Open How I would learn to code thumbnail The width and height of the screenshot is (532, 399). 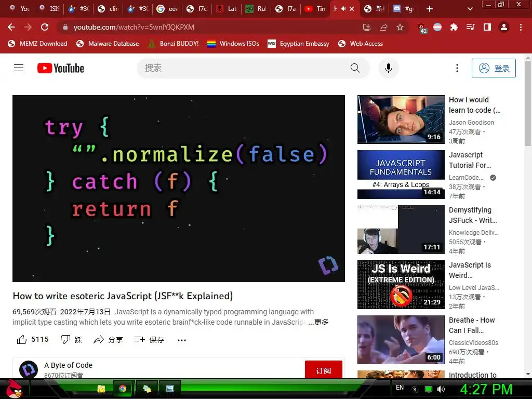(401, 119)
